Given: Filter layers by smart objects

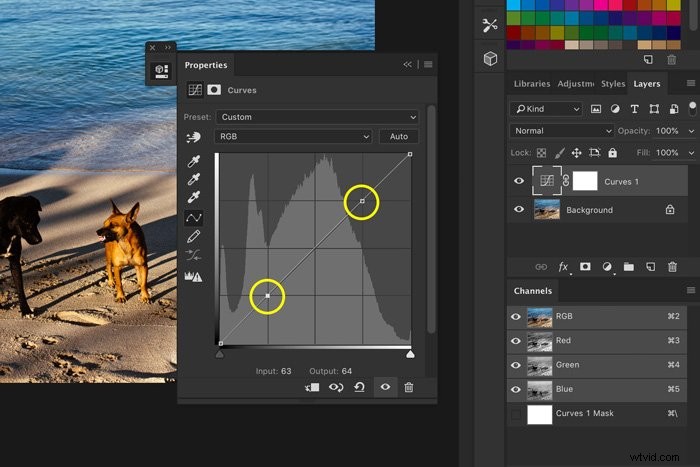Looking at the screenshot, I should click(674, 109).
